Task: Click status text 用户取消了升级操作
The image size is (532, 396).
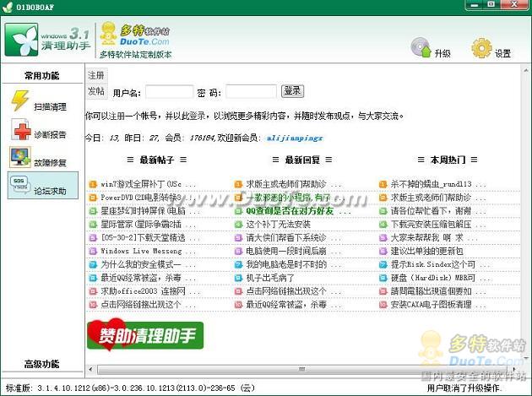Action: pos(464,388)
